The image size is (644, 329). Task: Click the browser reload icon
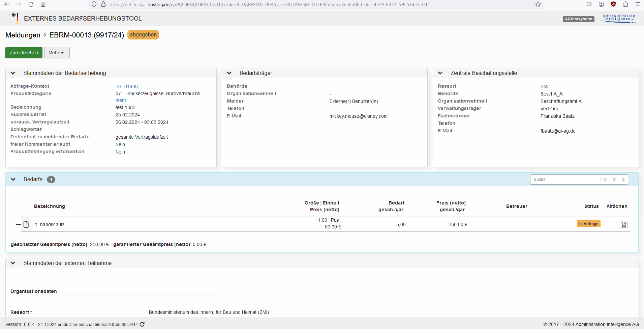coord(31,4)
